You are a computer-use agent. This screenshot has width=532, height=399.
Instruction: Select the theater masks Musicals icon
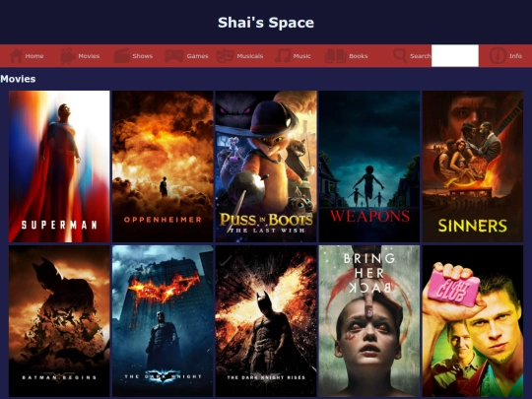(226, 56)
